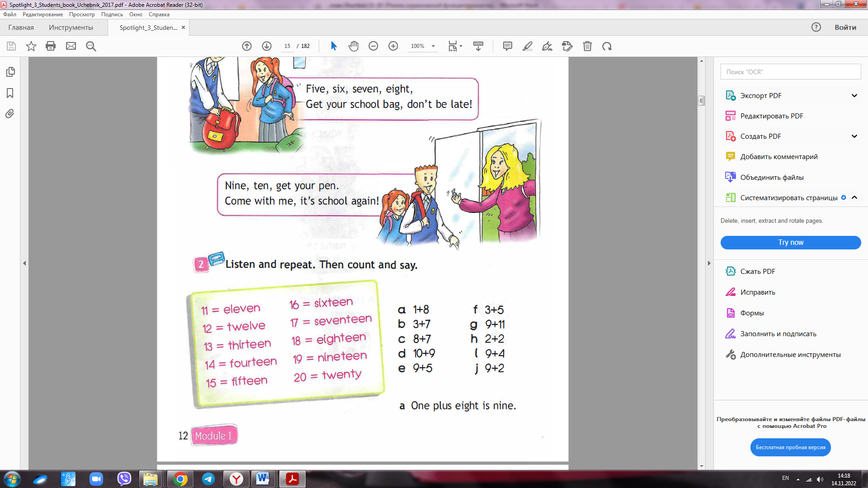The width and height of the screenshot is (868, 488).
Task: Click the scrollbar down arrow
Action: [x=702, y=466]
